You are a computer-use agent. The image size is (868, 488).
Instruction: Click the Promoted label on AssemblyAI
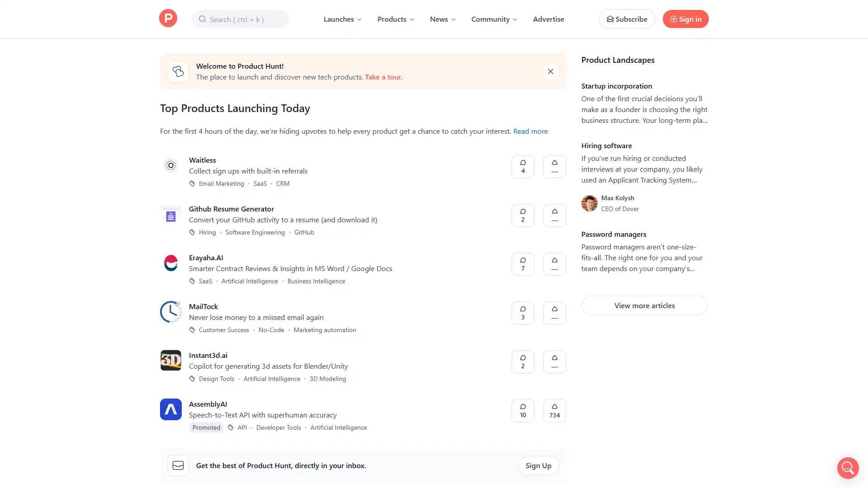(x=206, y=427)
